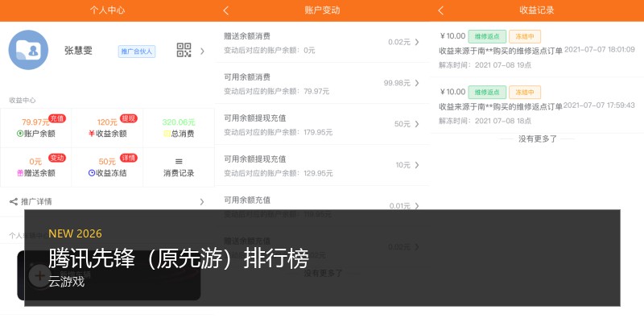Click the 收益余额 yen icon
This screenshot has height=322, width=644.
(x=92, y=134)
